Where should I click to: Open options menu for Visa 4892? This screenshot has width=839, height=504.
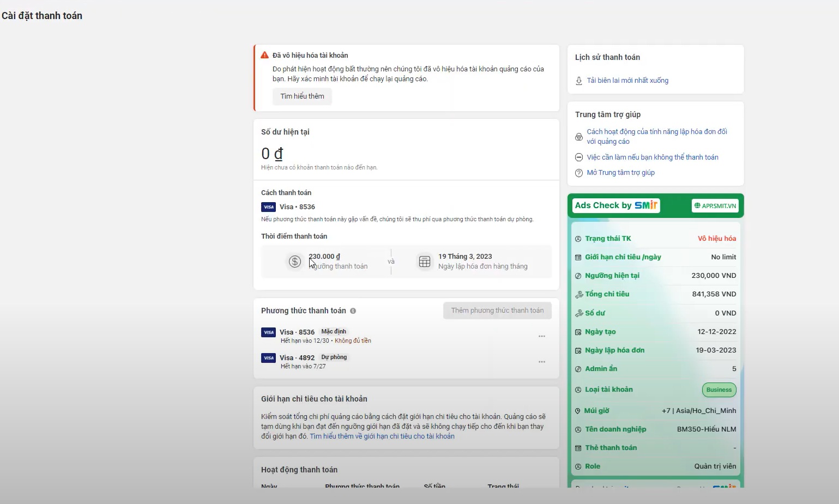[x=541, y=362]
